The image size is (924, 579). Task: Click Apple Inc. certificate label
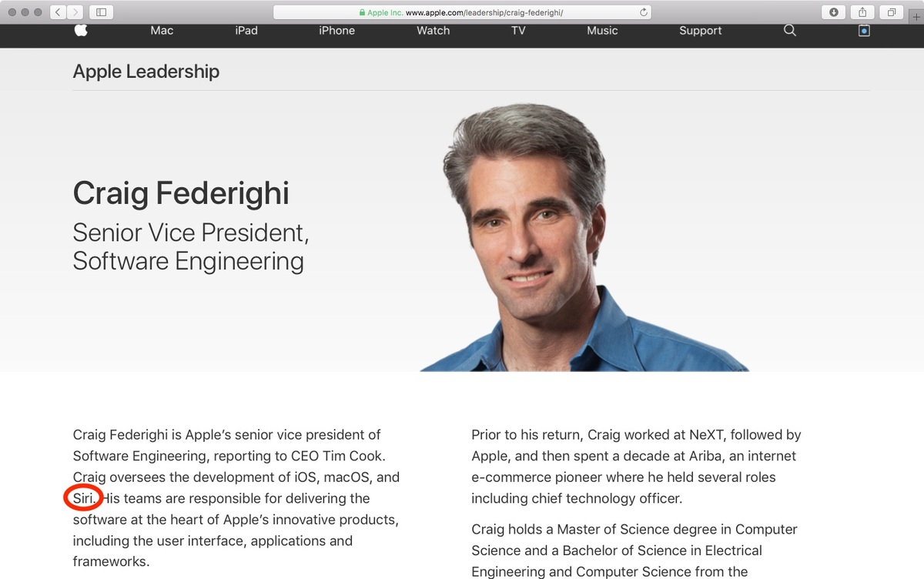(x=385, y=13)
